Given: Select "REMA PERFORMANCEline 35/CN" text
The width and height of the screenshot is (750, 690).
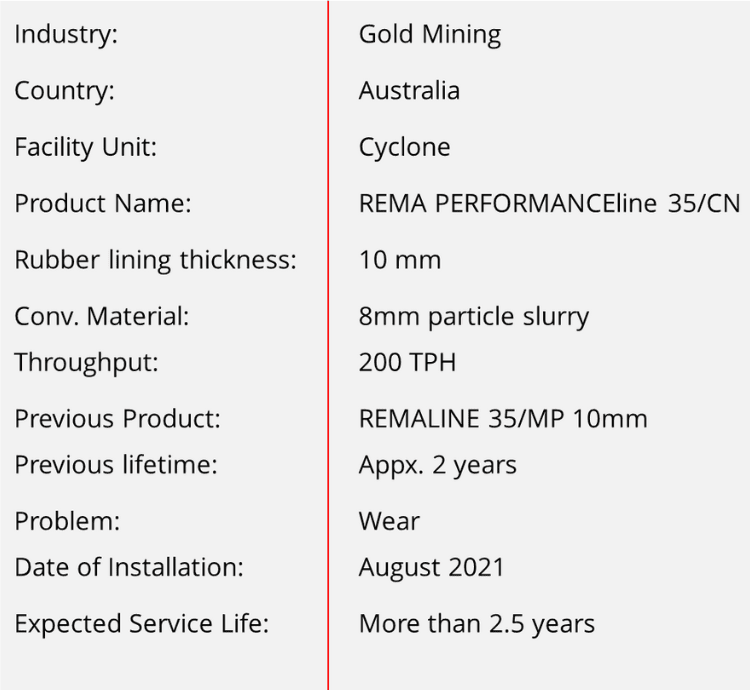Looking at the screenshot, I should (549, 204).
